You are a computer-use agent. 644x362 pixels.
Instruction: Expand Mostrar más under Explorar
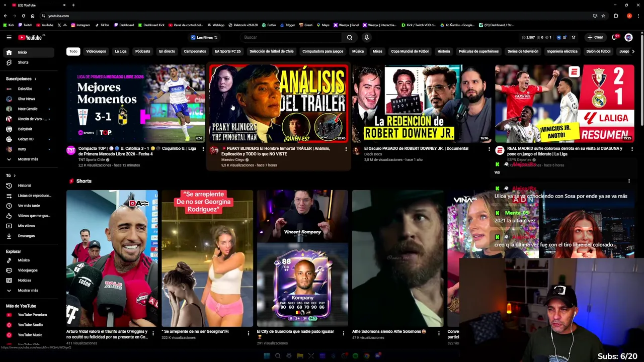(x=29, y=291)
